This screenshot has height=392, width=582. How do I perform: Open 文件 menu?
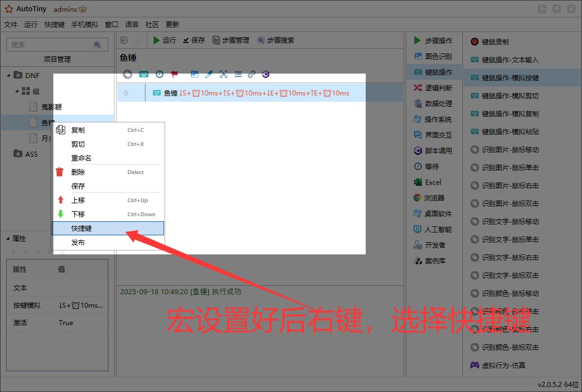(x=11, y=25)
